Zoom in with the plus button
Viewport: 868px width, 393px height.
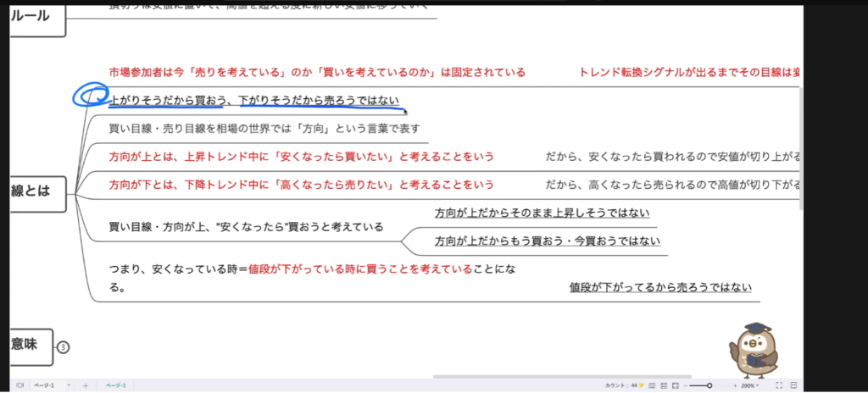pos(733,385)
